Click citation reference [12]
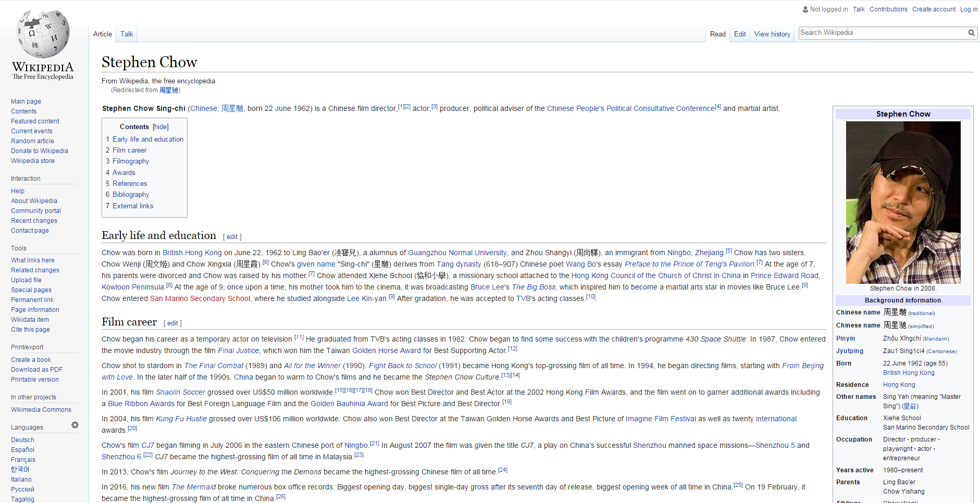Screen dimensions: 980x503 513,349
